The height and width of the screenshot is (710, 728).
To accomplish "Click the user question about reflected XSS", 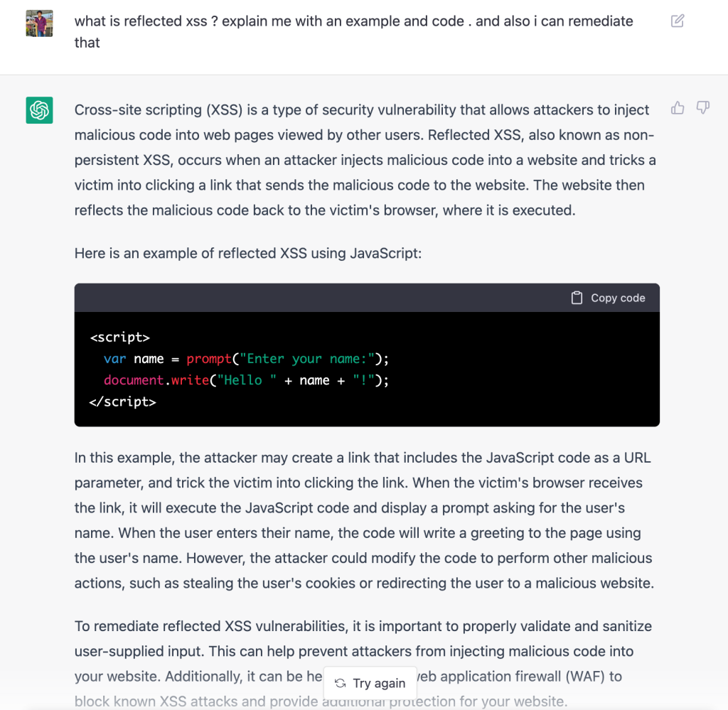I will [x=353, y=31].
